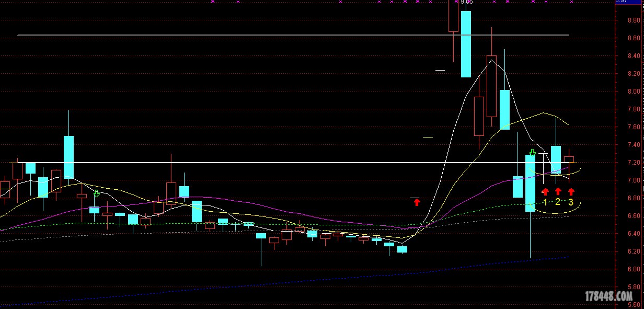Click the red up arrow above number 3
Image resolution: width=644 pixels, height=309 pixels.
(571, 192)
